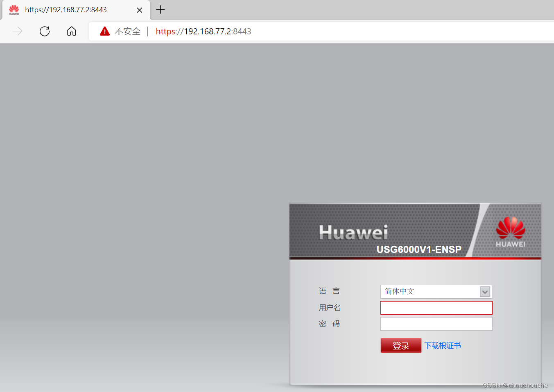Click the 用户名 label text
The image size is (554, 392).
pyautogui.click(x=330, y=308)
